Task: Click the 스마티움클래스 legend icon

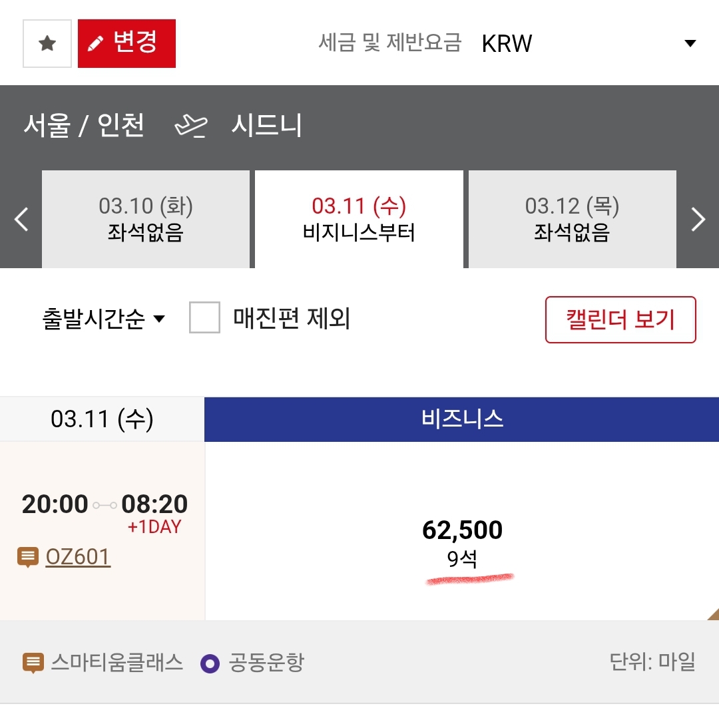Action: pos(33,663)
